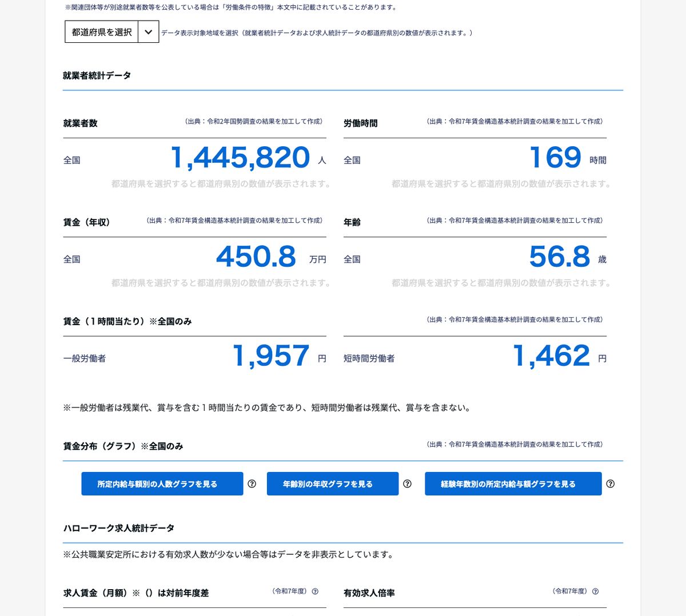
Task: Click the 就業者統計データ section heading
Action: click(x=97, y=75)
